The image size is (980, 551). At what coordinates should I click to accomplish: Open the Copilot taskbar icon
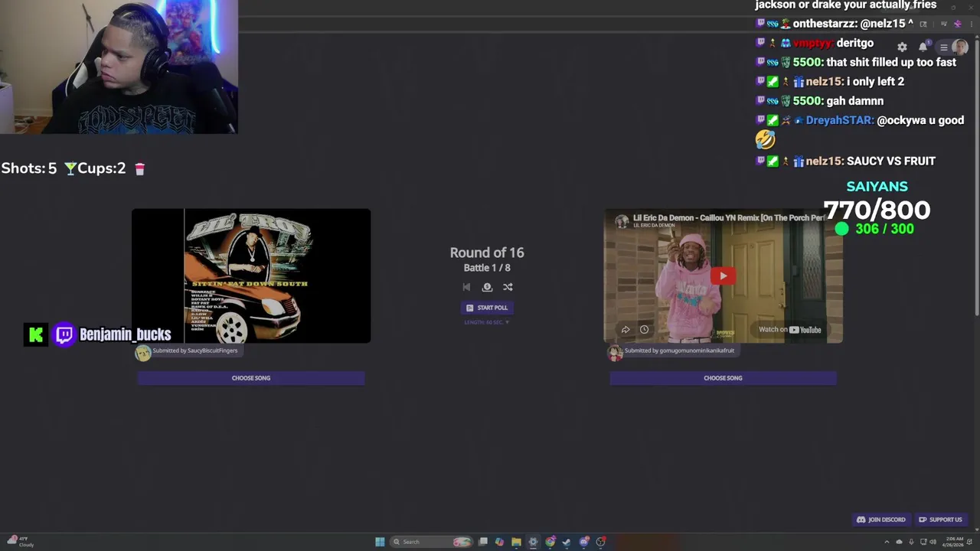click(x=499, y=542)
